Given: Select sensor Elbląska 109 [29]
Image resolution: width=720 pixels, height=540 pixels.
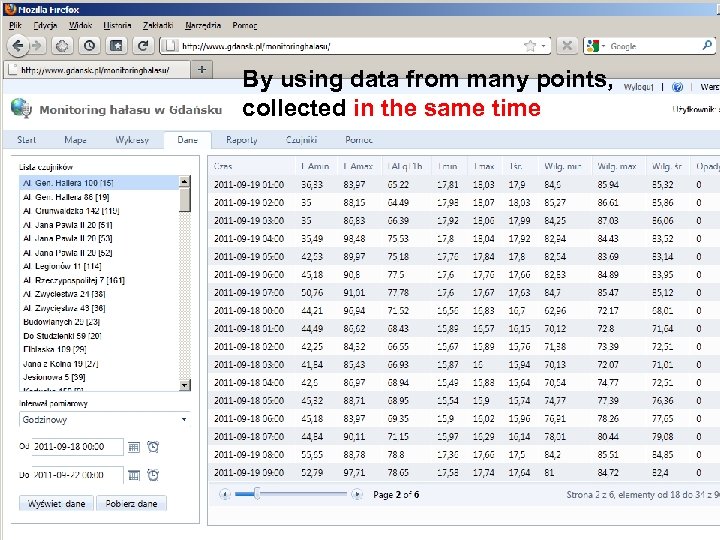Looking at the screenshot, I should point(99,349).
